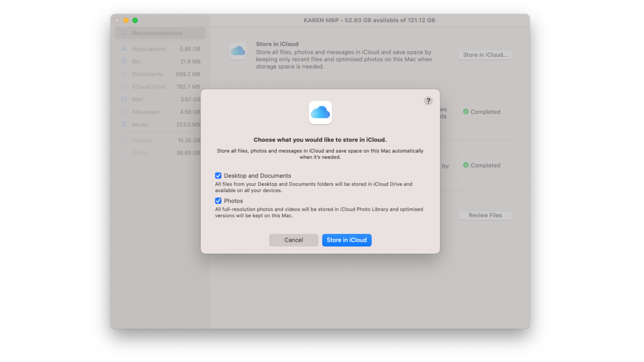Viewport: 644px width, 362px height.
Task: Click the Cancel button
Action: point(293,240)
